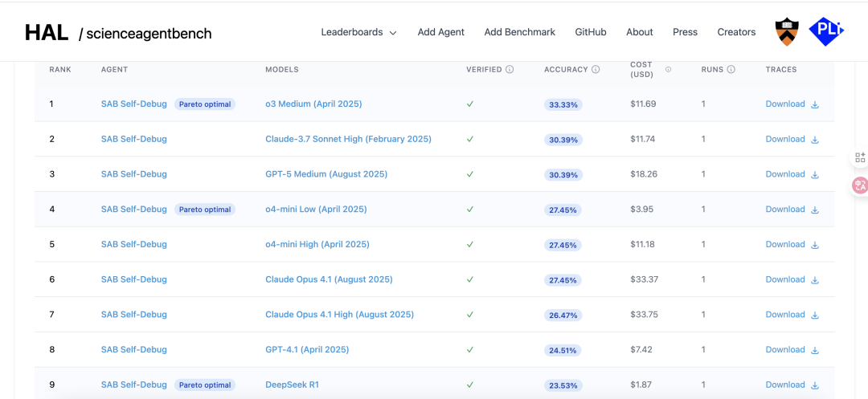Viewport: 868px width, 399px height.
Task: Click the HAL site logo
Action: 47,33
